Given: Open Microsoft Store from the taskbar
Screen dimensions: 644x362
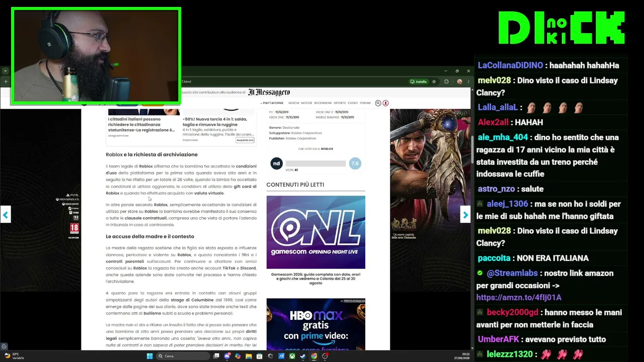Looking at the screenshot, I should click(260, 356).
